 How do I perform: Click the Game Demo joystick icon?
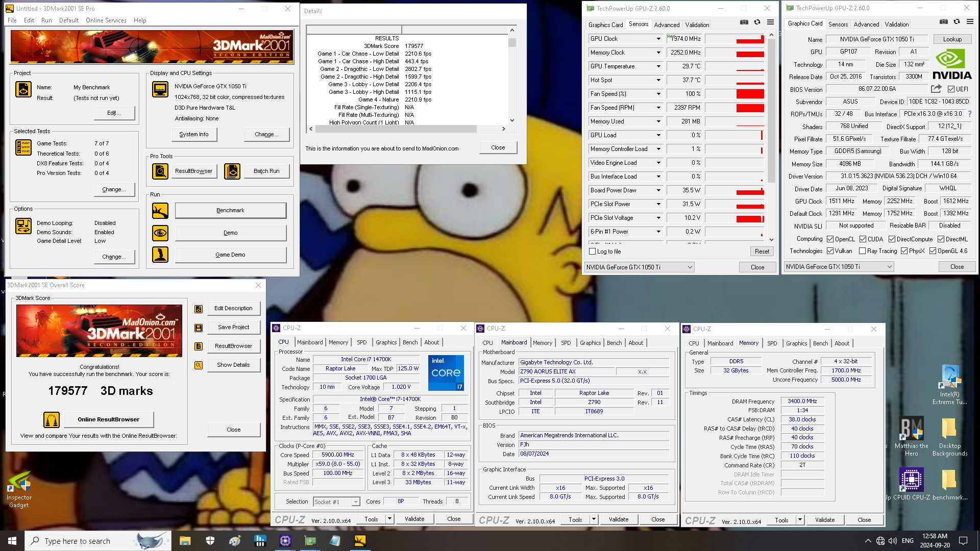pos(160,254)
